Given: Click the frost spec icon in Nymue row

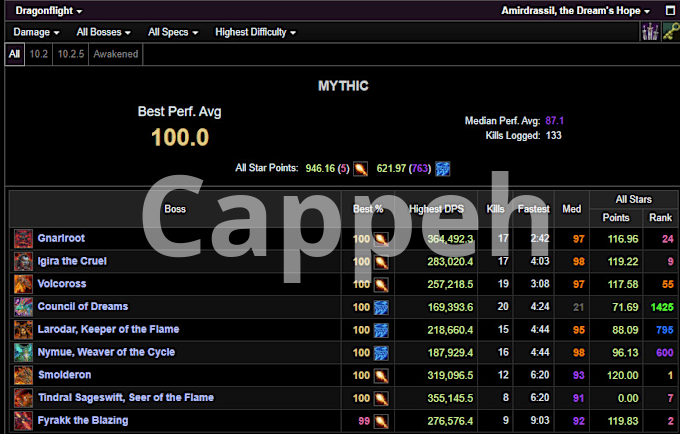Looking at the screenshot, I should [x=381, y=352].
